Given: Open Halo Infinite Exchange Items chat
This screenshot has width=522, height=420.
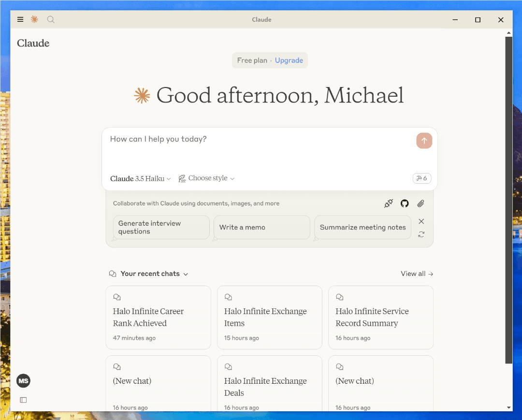Looking at the screenshot, I should (269, 318).
